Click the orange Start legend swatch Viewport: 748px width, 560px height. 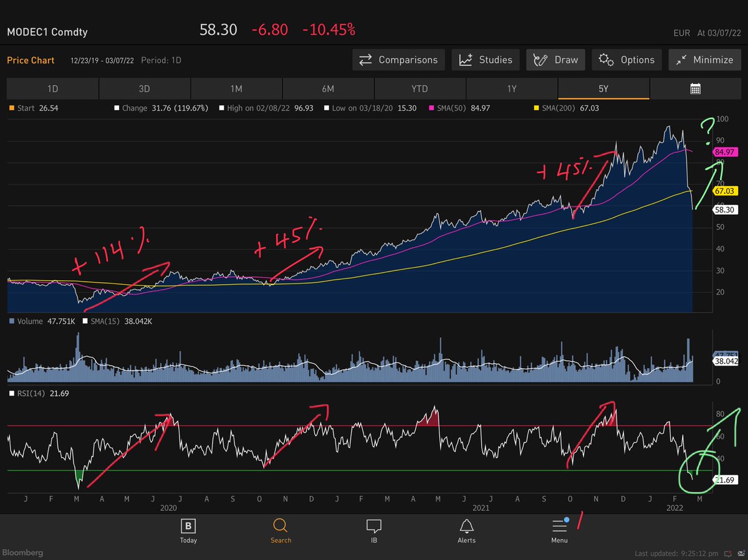[x=11, y=108]
